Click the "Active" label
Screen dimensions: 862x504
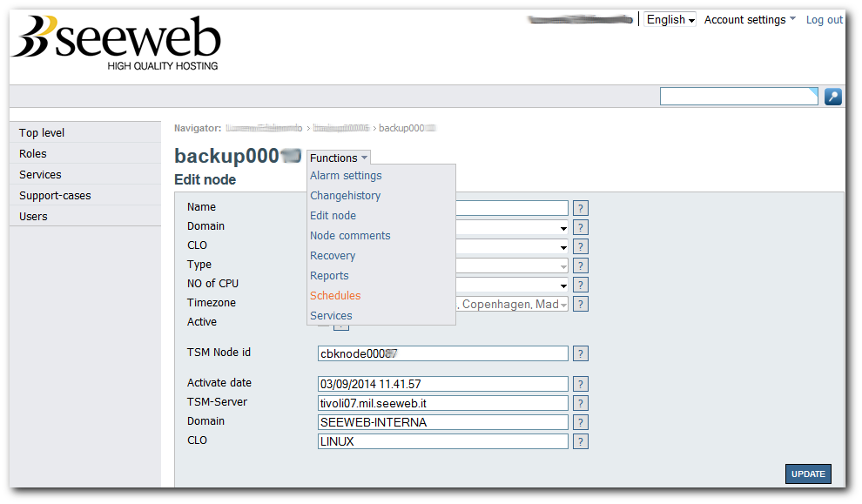pyautogui.click(x=202, y=322)
